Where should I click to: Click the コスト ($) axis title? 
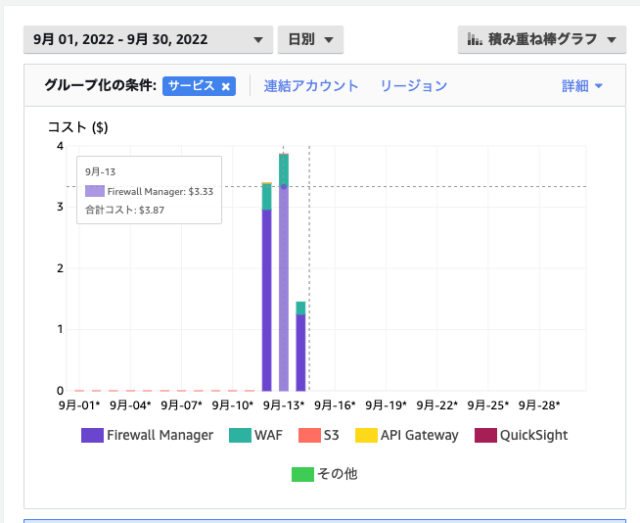(x=78, y=127)
